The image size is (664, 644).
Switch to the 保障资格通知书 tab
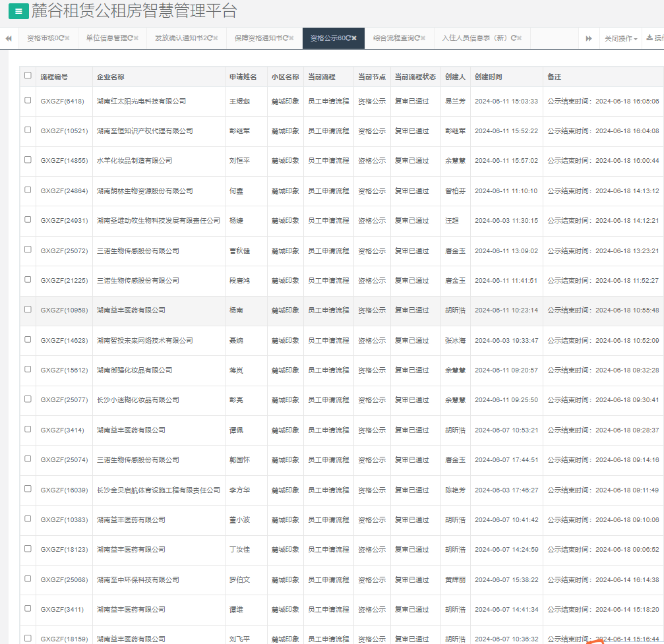(258, 38)
